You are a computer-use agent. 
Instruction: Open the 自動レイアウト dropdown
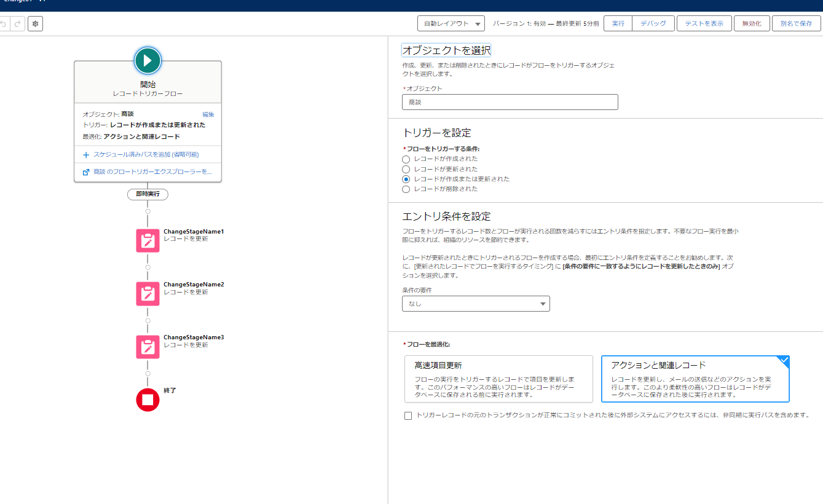(x=451, y=23)
